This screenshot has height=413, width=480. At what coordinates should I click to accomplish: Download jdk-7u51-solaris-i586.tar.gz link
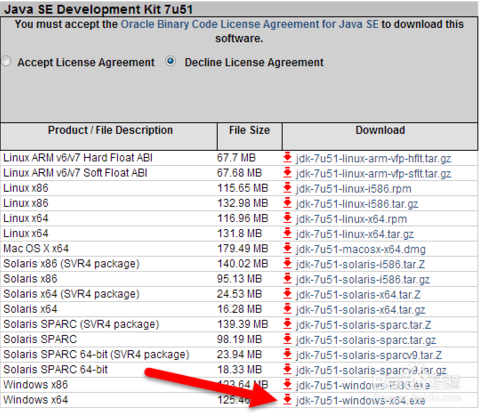363,279
